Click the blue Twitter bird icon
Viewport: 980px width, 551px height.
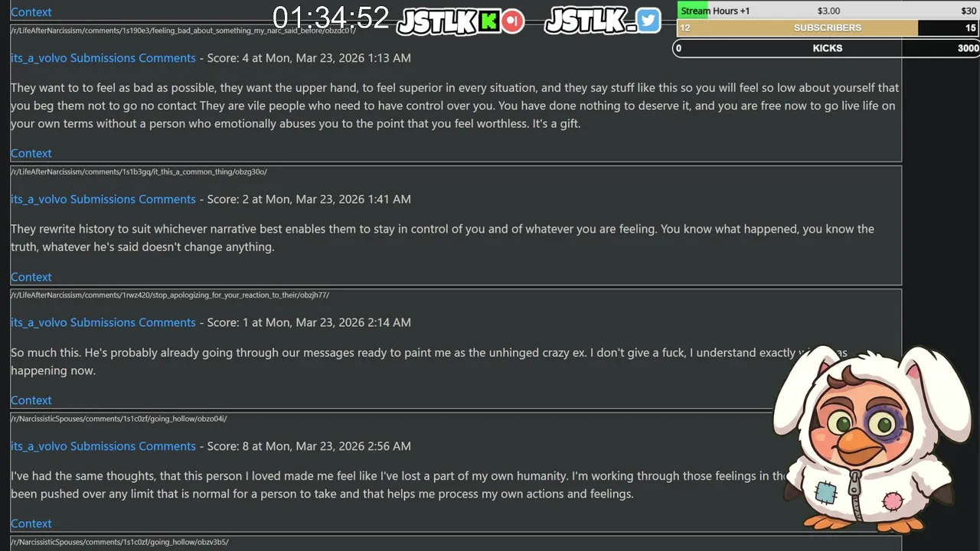(x=648, y=20)
